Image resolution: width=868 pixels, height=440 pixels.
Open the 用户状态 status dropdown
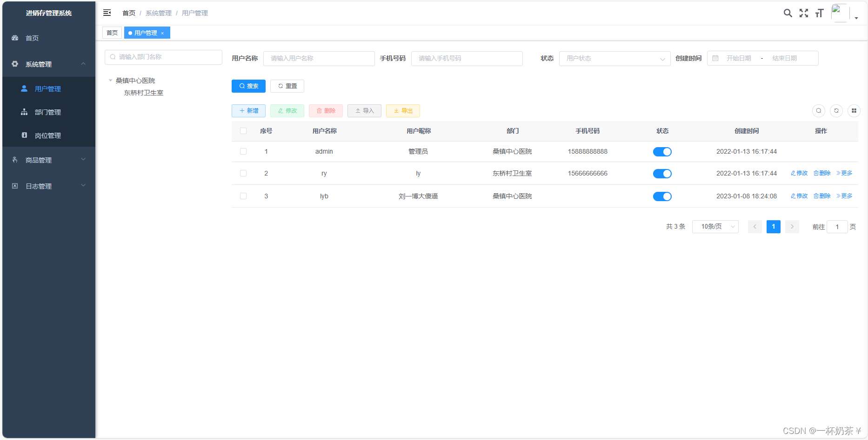[615, 58]
